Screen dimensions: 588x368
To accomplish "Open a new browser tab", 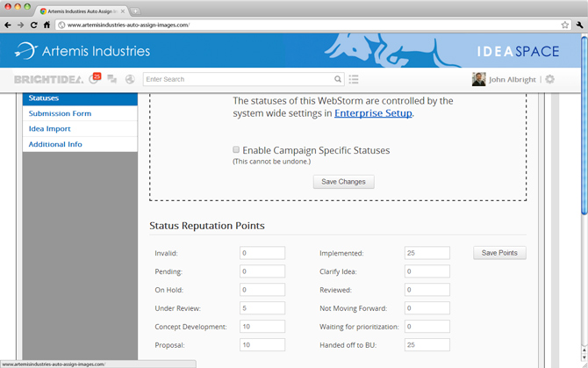I will (x=135, y=11).
